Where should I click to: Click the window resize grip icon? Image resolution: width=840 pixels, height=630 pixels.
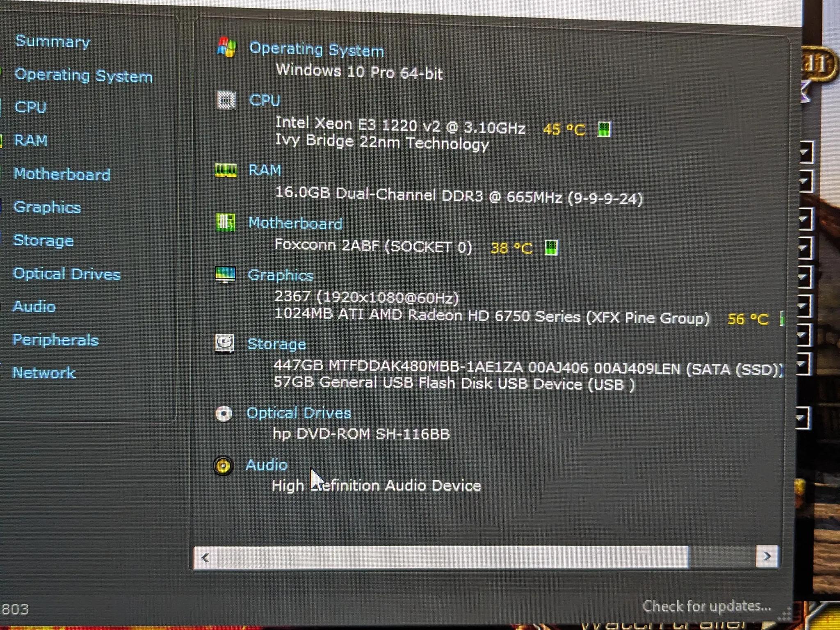click(x=785, y=614)
